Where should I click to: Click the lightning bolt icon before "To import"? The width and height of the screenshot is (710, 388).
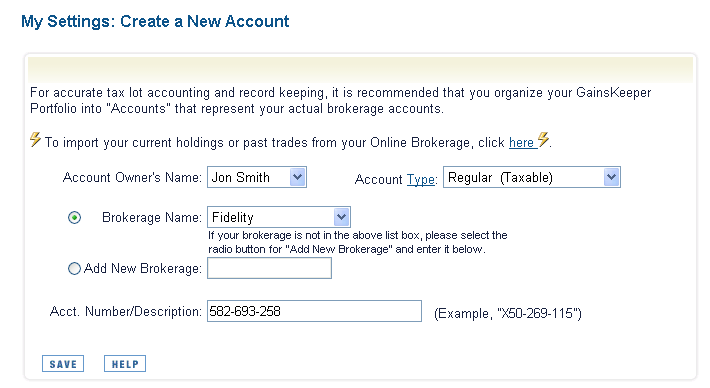coord(35,139)
